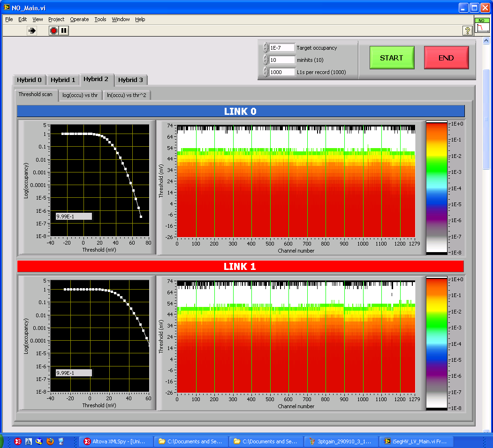This screenshot has height=448, width=493.
Task: Switch to the Hybrid 0 tab
Action: pos(29,80)
